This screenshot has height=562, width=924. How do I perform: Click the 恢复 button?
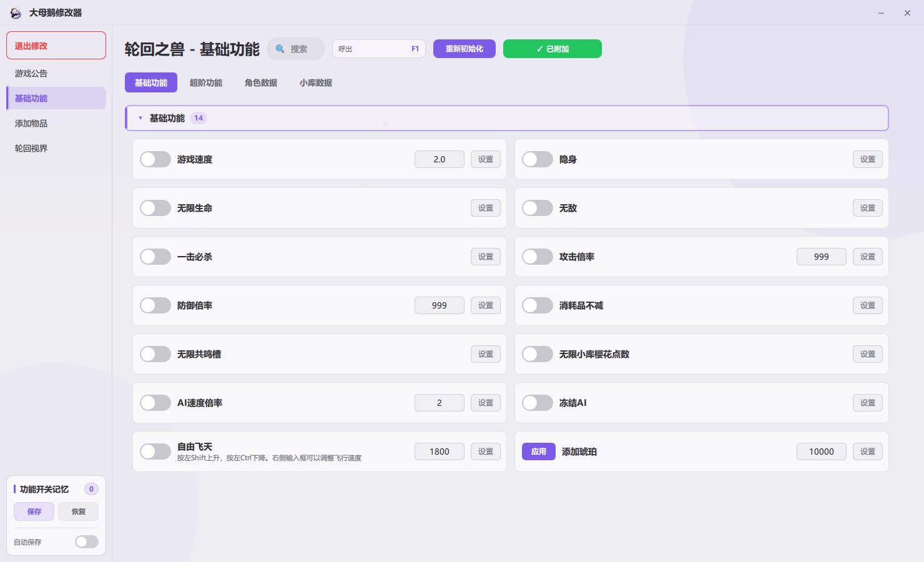tap(79, 511)
